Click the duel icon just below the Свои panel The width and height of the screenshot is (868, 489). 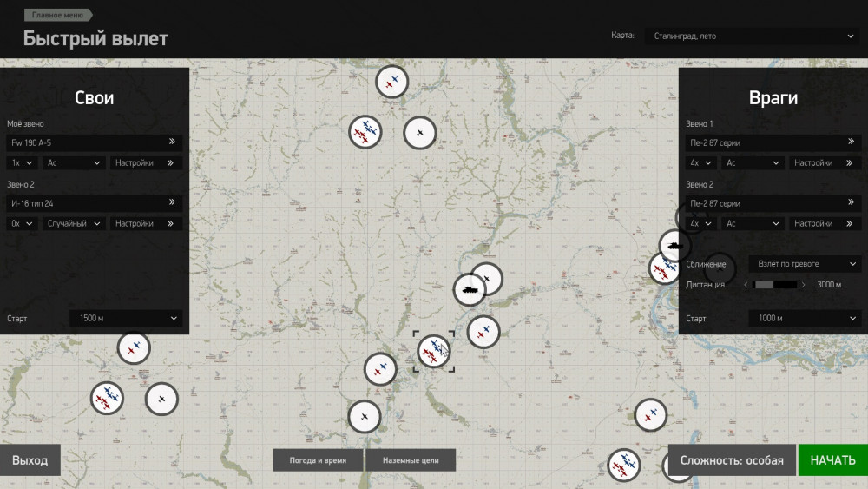coord(134,347)
